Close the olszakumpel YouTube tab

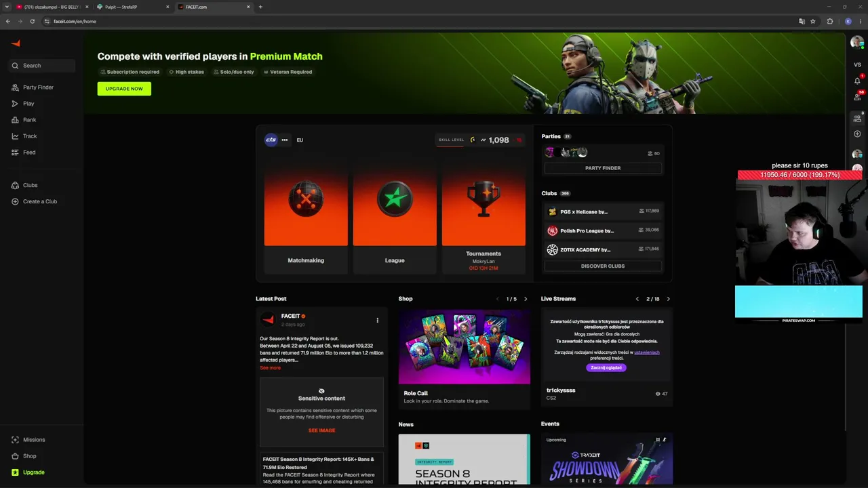87,7
